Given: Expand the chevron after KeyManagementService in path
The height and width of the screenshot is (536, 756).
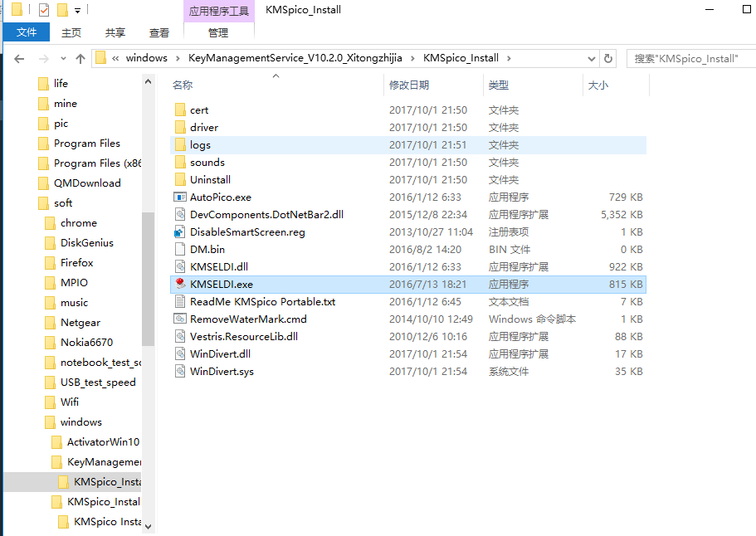Looking at the screenshot, I should 412,58.
